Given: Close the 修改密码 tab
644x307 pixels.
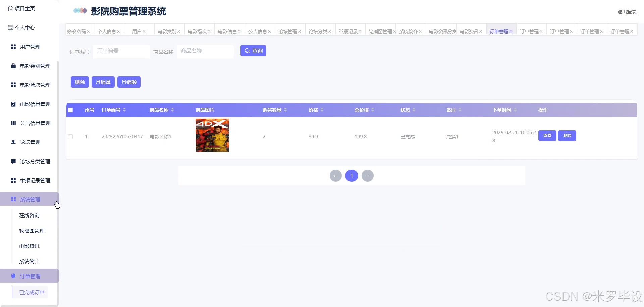Looking at the screenshot, I should click(x=88, y=32).
